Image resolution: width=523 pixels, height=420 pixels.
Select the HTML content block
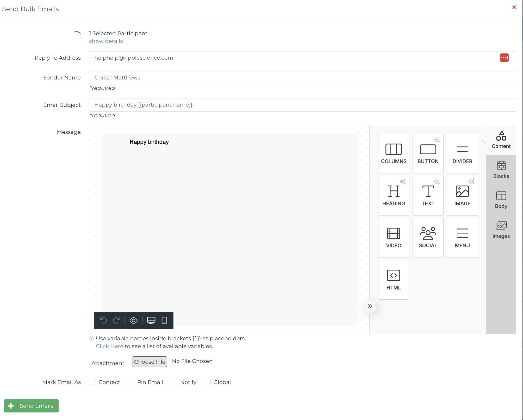pos(393,280)
